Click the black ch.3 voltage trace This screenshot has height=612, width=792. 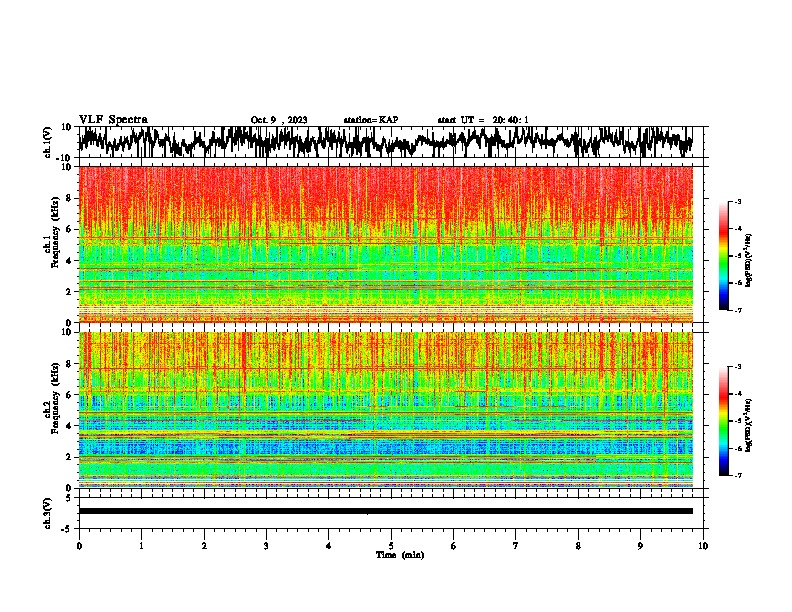(x=386, y=511)
